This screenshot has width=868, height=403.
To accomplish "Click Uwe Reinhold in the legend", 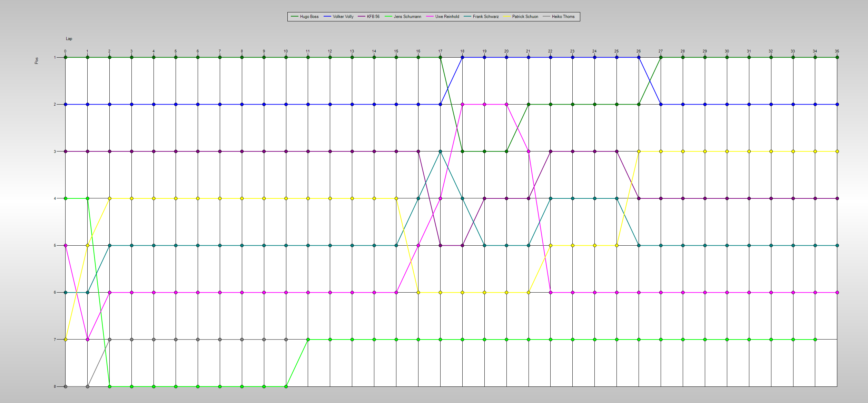I will click(443, 17).
